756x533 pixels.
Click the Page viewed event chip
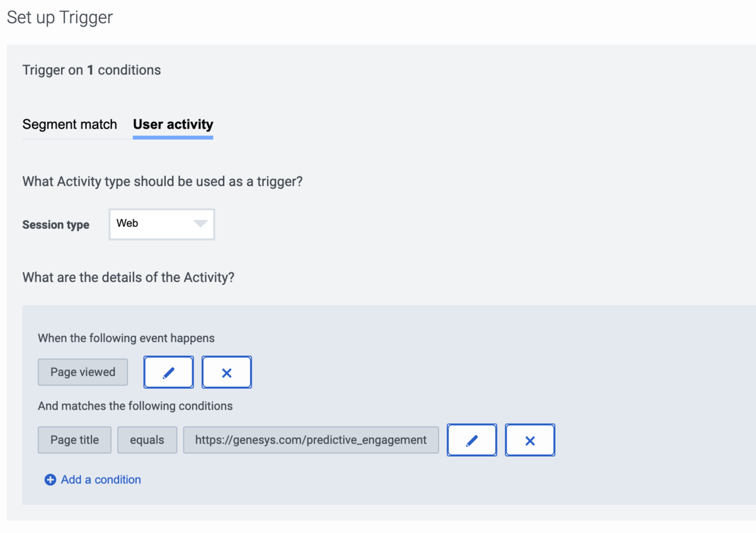(x=83, y=372)
